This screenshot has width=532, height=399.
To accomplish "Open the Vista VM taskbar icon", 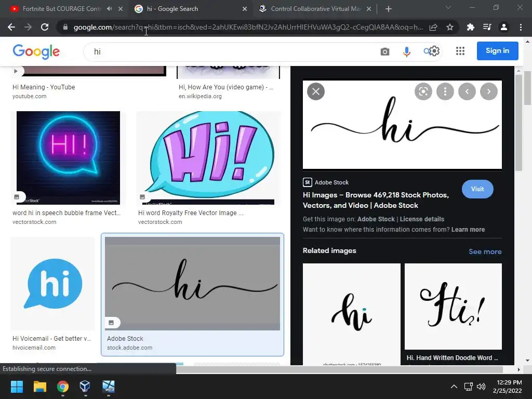I will (x=109, y=387).
